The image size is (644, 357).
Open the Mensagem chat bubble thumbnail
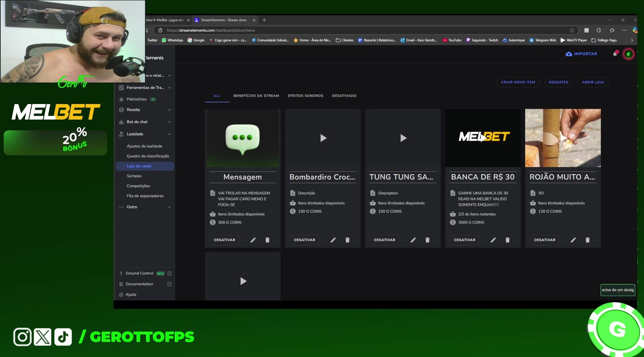[243, 138]
